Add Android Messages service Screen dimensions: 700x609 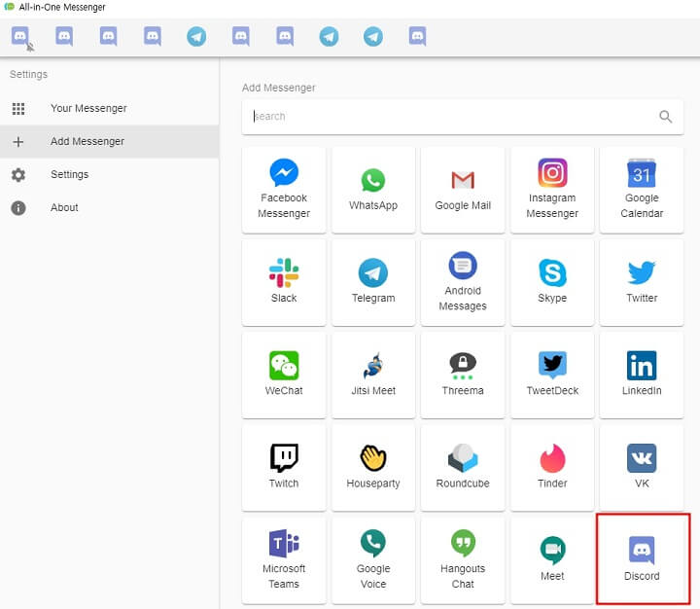[463, 282]
